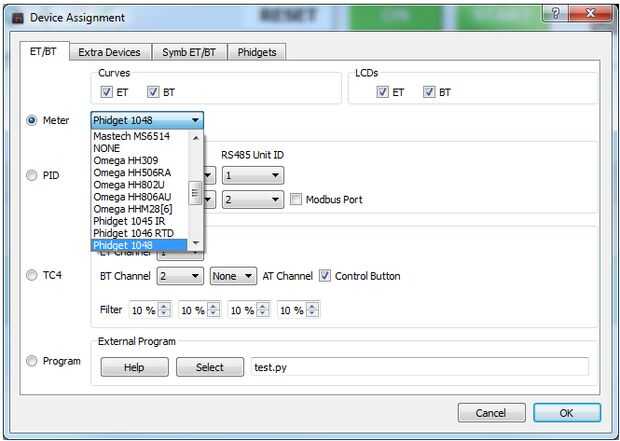Choose Mastech MS6514 from the list

point(140,136)
